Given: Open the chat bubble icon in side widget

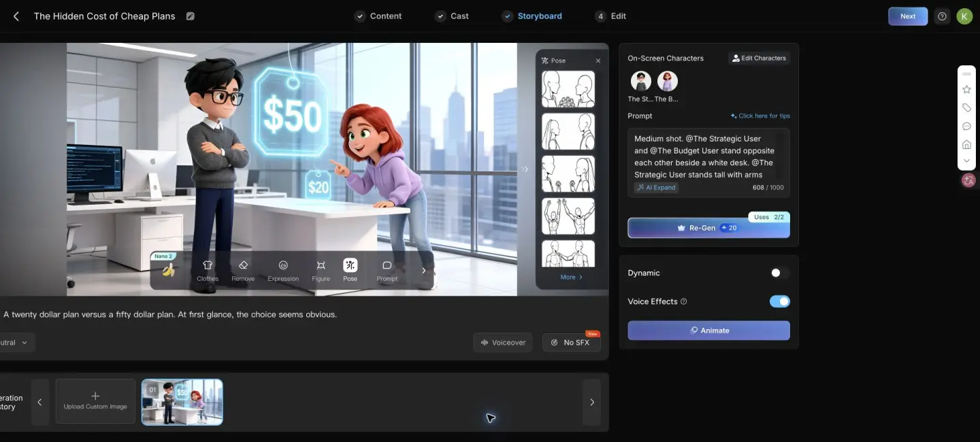Looking at the screenshot, I should pyautogui.click(x=966, y=126).
